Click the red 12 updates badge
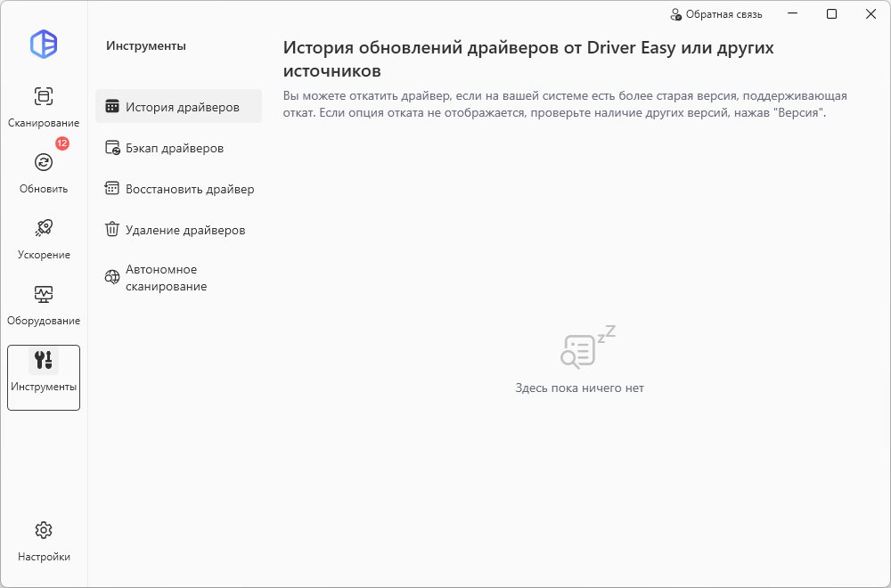The image size is (891, 588). (x=62, y=143)
